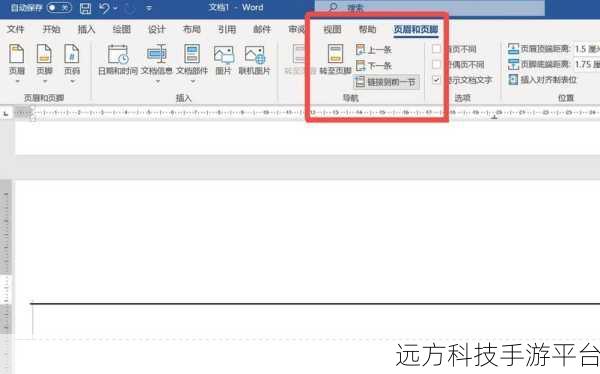This screenshot has height=374, width=600.
Task: Switch to the 设计 Design tab
Action: tap(157, 29)
